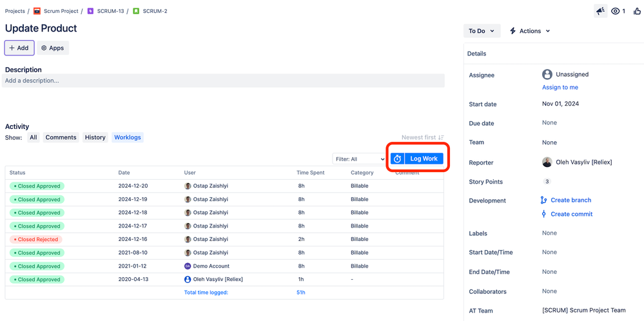Click the Story Points value 3

[547, 181]
